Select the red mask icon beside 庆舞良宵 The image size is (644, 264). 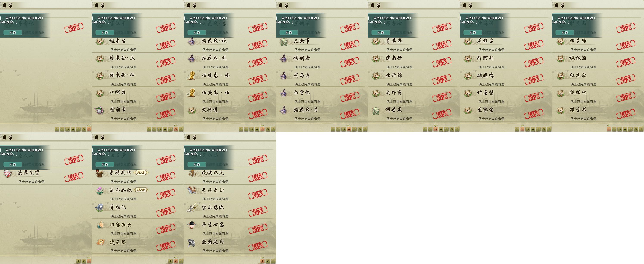click(8, 173)
